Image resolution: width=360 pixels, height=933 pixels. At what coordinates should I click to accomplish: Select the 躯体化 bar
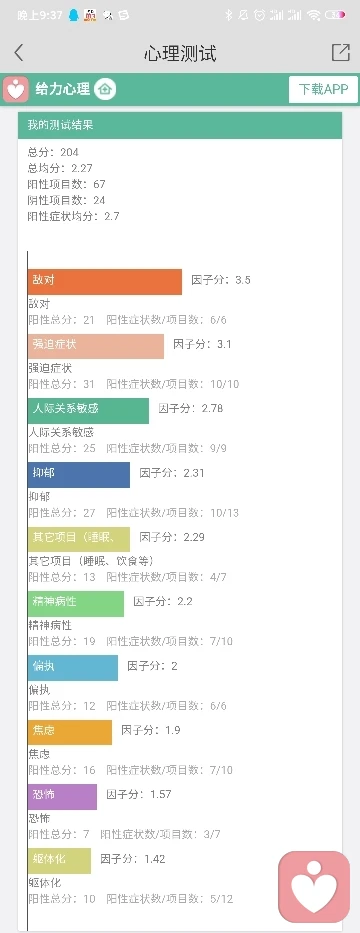(59, 861)
